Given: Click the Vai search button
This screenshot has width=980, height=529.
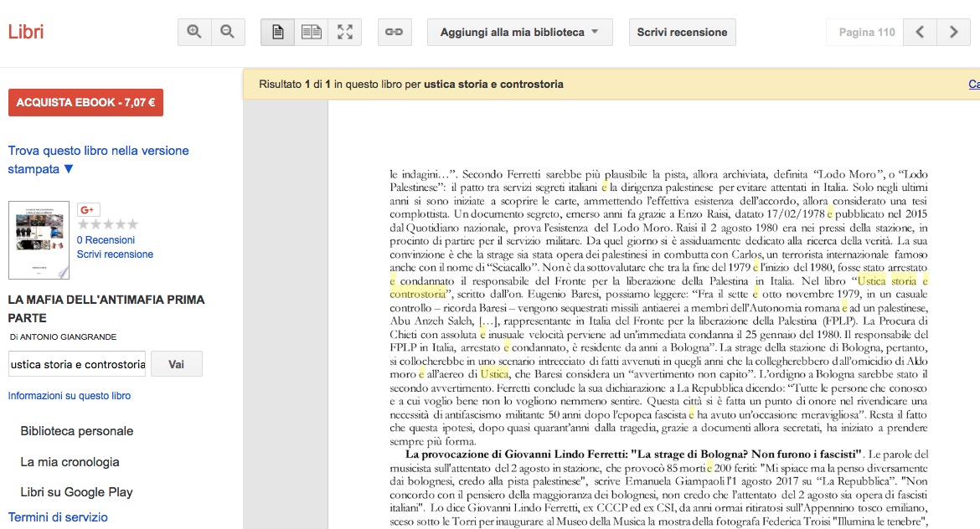Looking at the screenshot, I should point(176,364).
